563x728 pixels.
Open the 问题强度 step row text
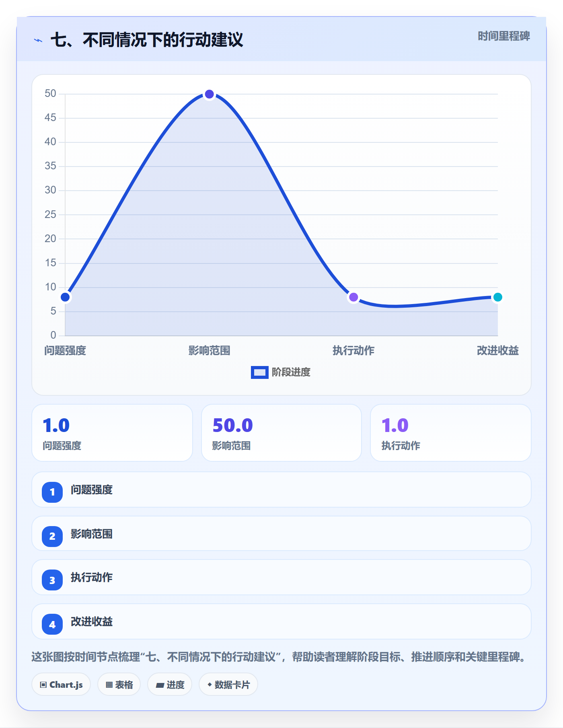[92, 490]
